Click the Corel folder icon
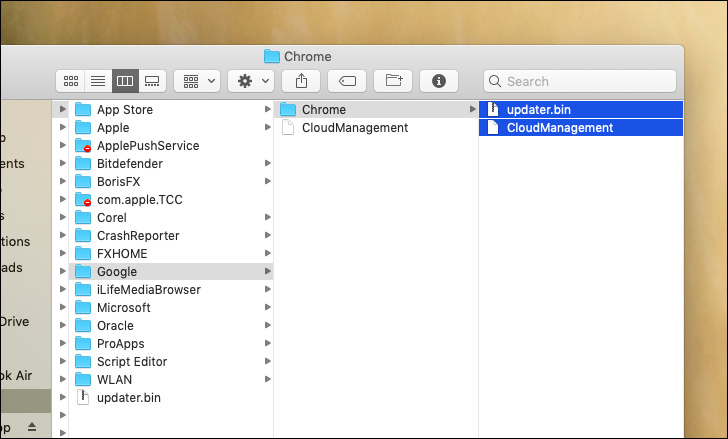This screenshot has height=439, width=728. (83, 218)
